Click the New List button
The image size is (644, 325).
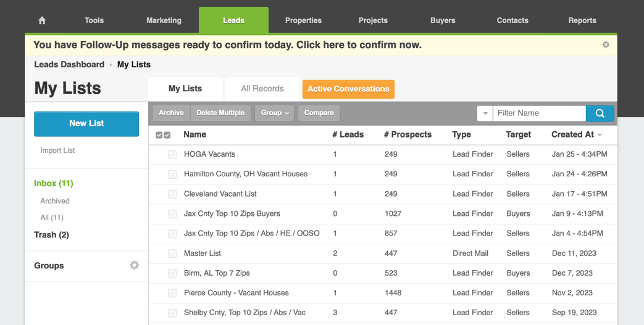click(86, 123)
